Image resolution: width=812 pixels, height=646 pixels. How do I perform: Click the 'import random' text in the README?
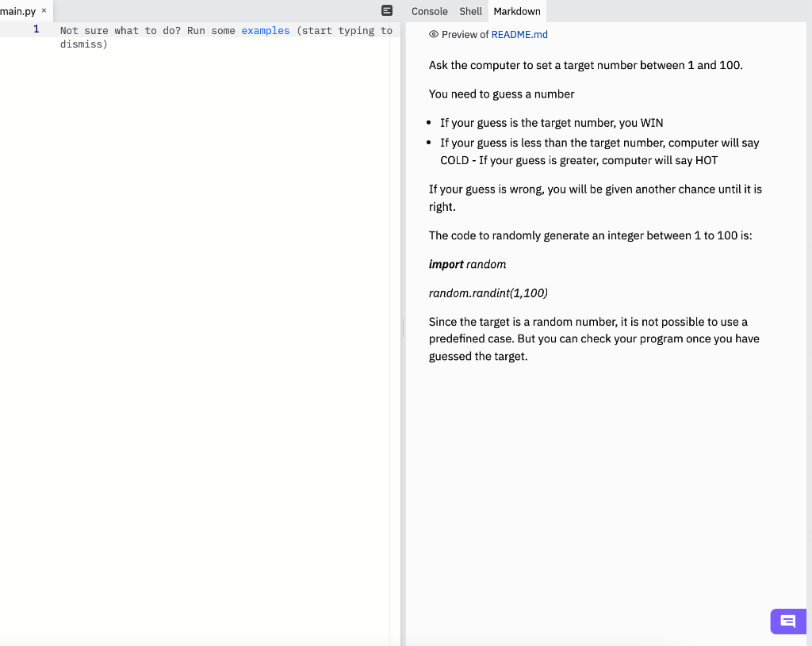pyautogui.click(x=467, y=265)
